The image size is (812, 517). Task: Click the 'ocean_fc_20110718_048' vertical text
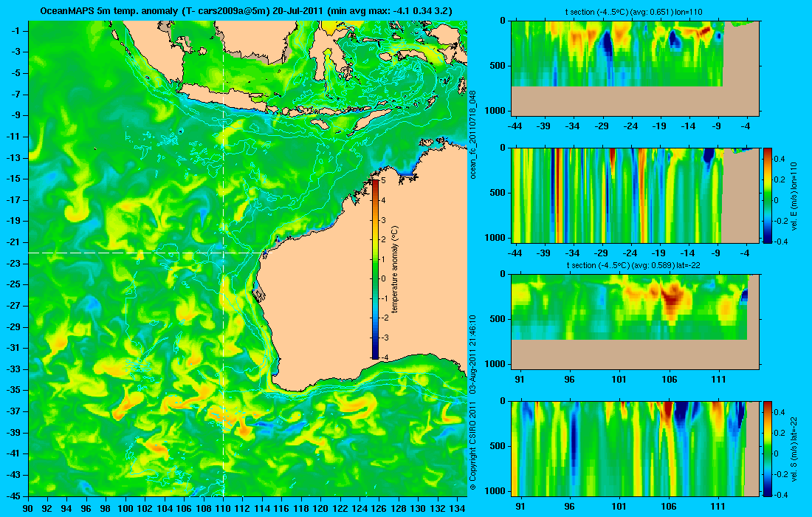coord(472,134)
